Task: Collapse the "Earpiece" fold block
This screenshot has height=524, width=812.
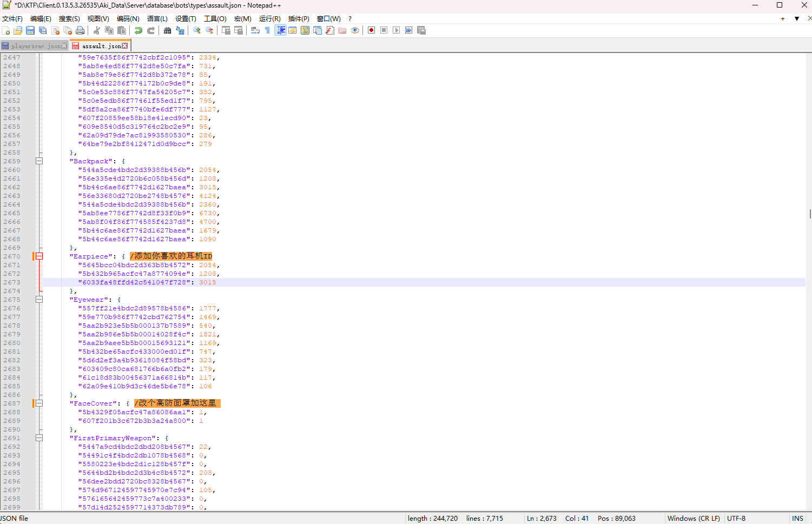Action: click(x=39, y=256)
